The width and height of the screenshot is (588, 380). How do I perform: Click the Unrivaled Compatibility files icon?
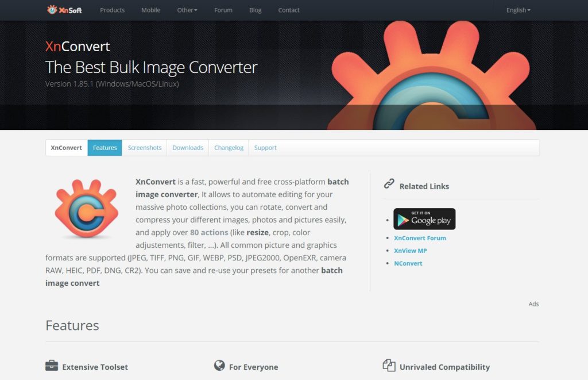pos(389,365)
